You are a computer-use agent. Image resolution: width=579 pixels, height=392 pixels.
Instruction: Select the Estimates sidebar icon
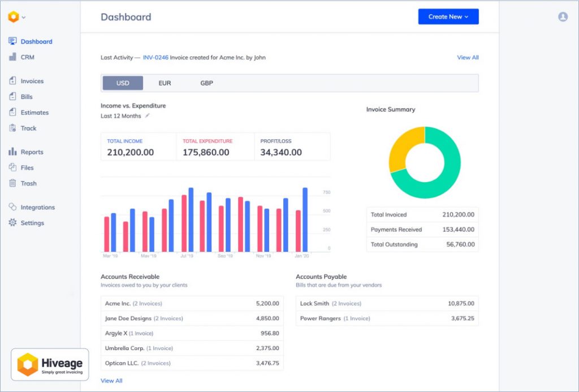coord(12,113)
